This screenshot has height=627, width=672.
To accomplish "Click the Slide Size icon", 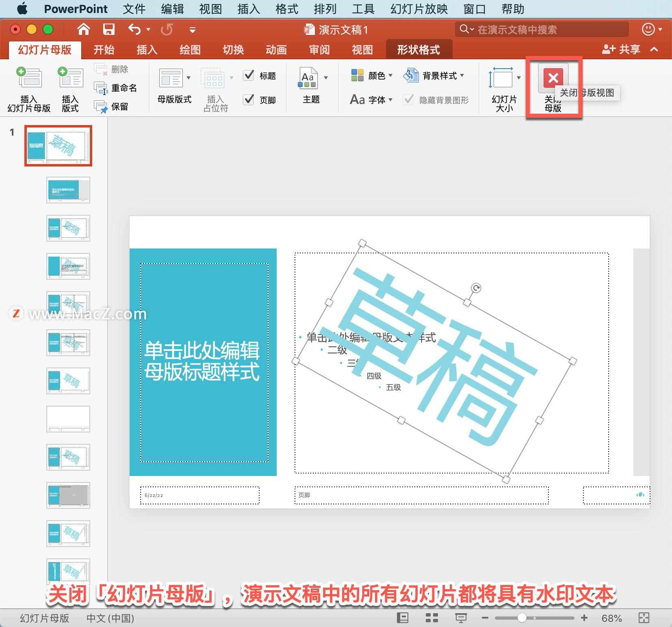I will pyautogui.click(x=501, y=78).
